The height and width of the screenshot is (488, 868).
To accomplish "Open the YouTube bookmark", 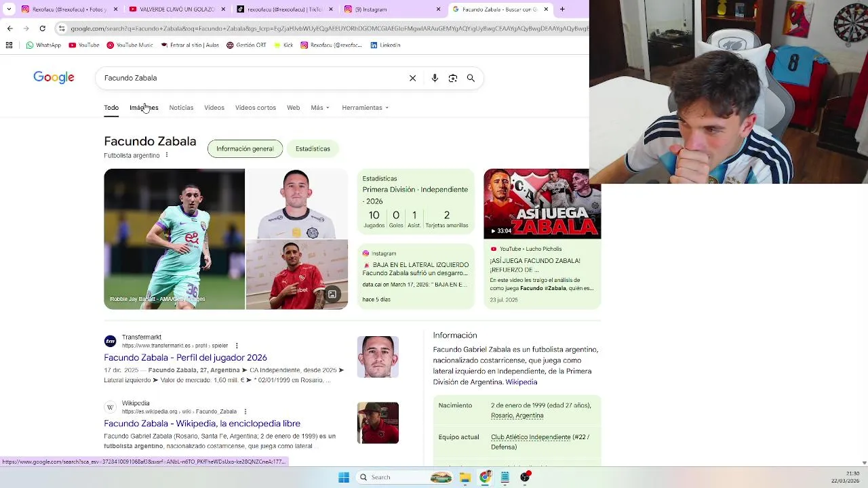I will (84, 45).
